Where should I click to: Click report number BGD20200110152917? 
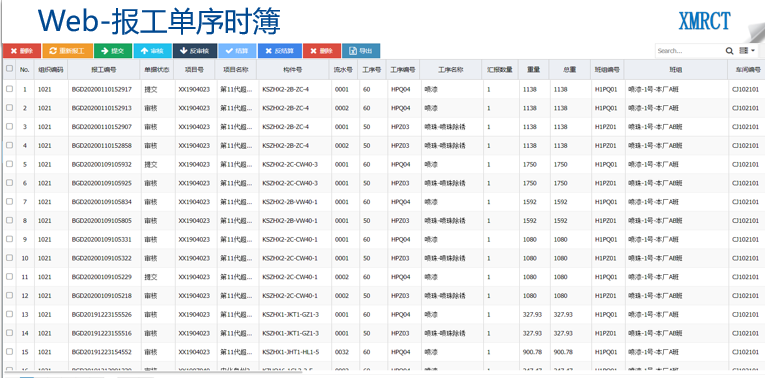(101, 89)
